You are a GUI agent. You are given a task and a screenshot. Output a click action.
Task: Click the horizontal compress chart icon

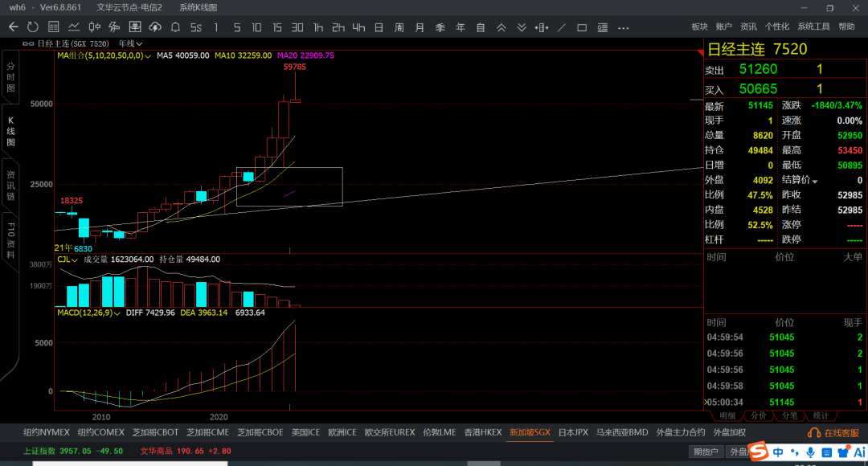pyautogui.click(x=542, y=27)
